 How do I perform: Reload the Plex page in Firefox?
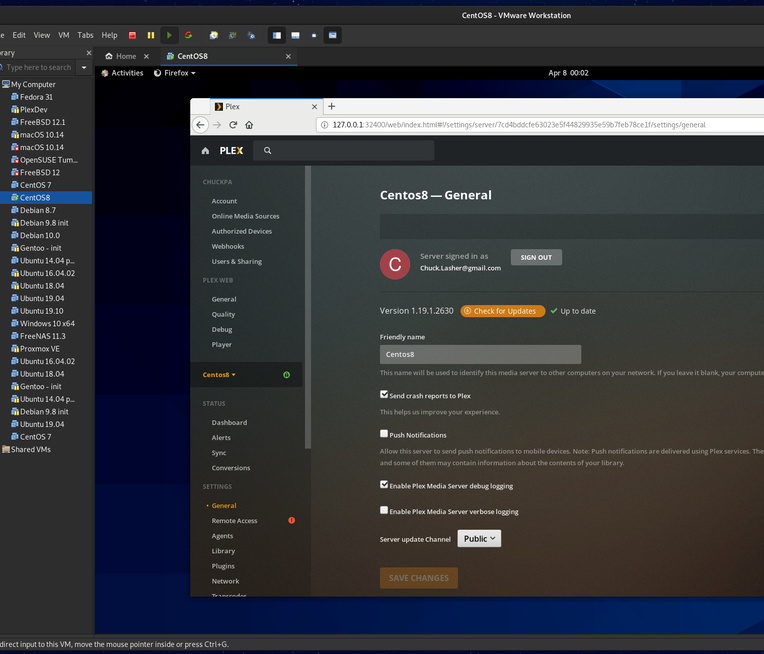(x=233, y=125)
